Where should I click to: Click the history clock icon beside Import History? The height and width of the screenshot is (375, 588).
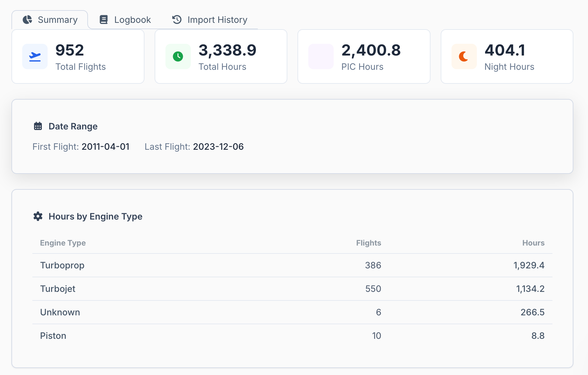tap(177, 20)
